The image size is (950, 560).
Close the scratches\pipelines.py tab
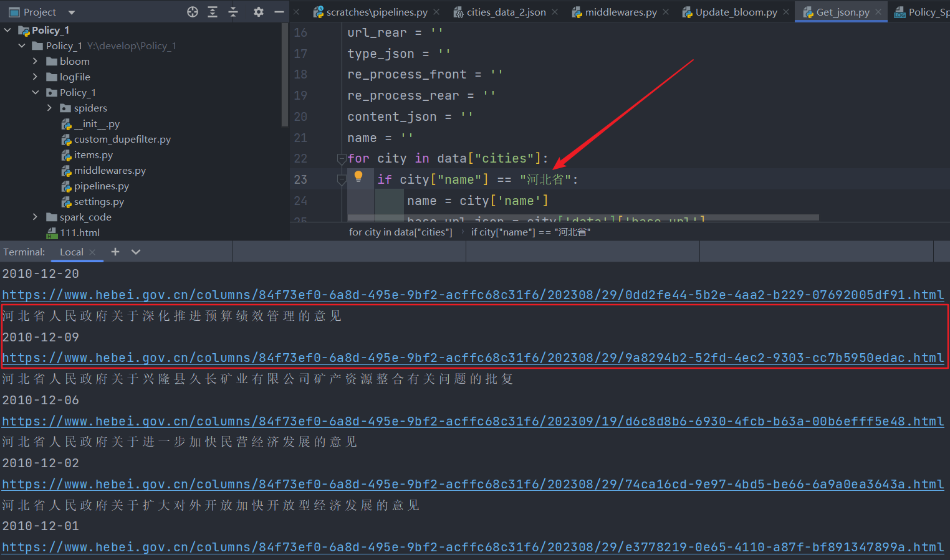click(436, 12)
